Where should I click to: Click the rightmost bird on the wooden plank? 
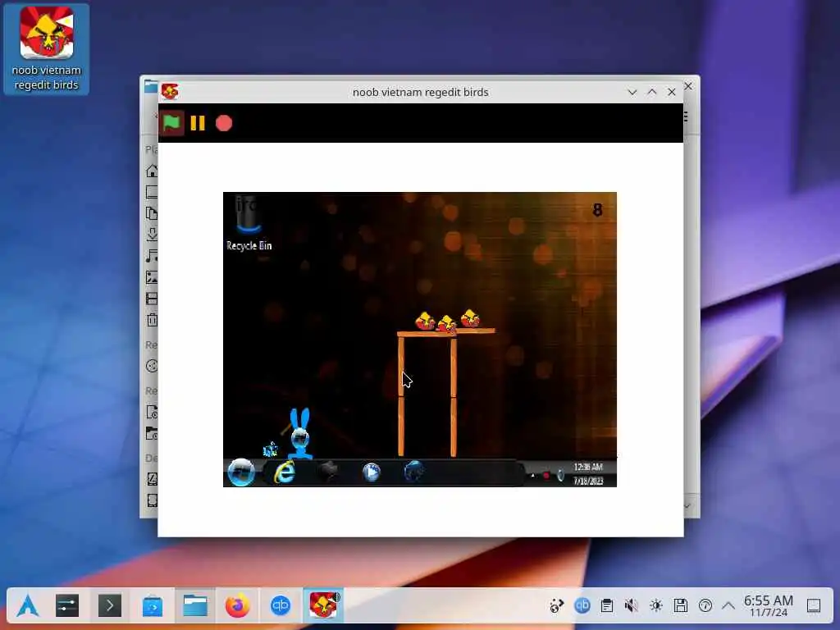pyautogui.click(x=470, y=318)
